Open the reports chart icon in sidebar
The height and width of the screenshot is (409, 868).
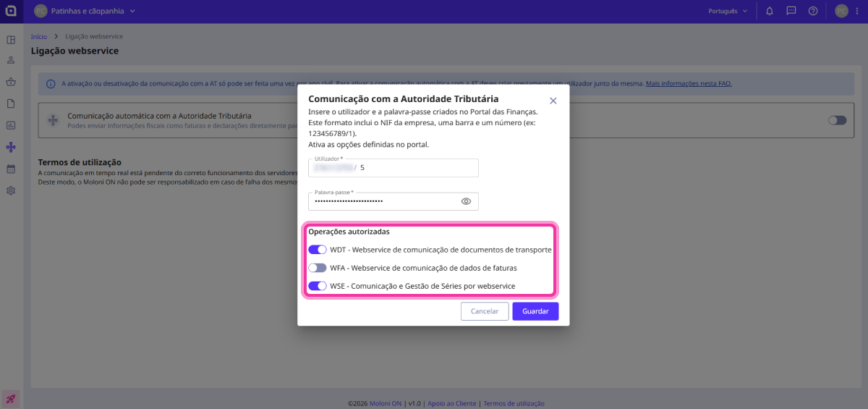11,125
